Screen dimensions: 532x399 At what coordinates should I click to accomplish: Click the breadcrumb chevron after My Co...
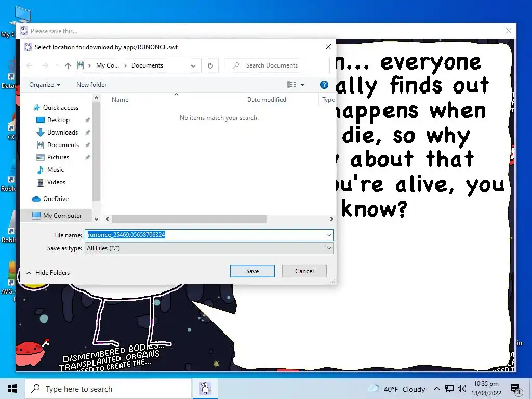[125, 65]
